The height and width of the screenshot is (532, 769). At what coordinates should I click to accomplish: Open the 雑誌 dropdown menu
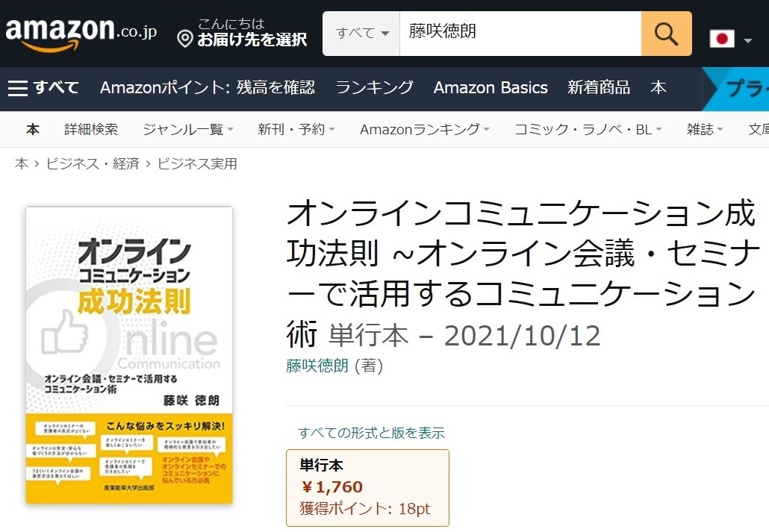[x=705, y=129]
